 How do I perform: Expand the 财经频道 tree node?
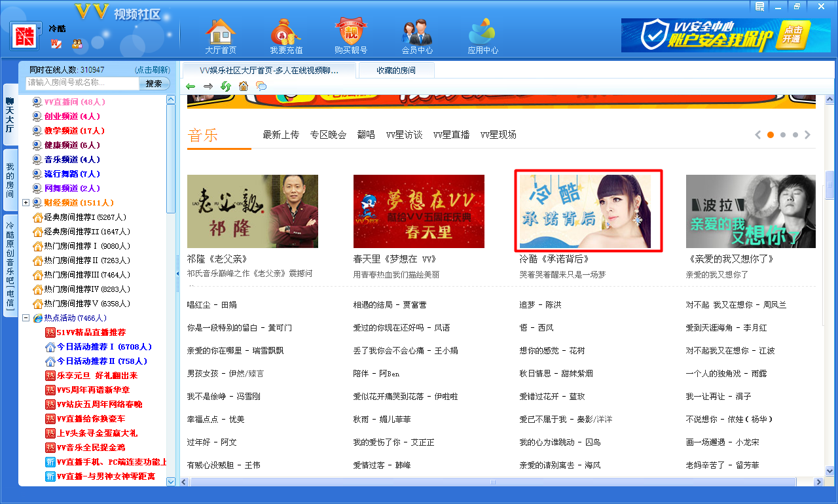point(26,203)
